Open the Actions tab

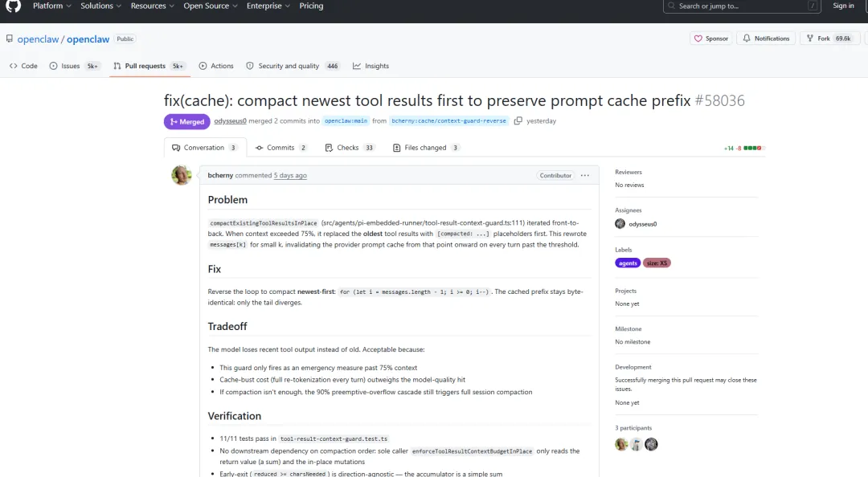(x=216, y=66)
